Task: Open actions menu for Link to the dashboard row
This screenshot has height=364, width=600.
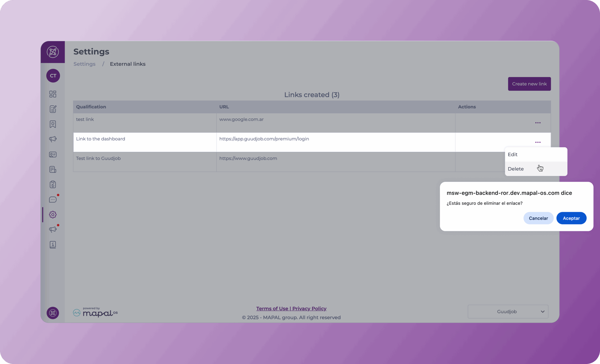Action: (538, 142)
